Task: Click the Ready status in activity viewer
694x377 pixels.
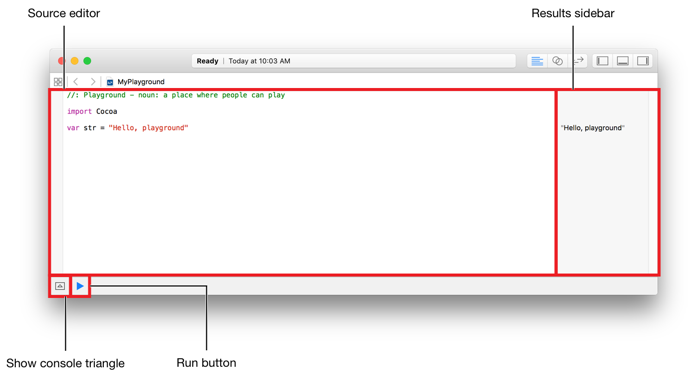Action: (207, 61)
